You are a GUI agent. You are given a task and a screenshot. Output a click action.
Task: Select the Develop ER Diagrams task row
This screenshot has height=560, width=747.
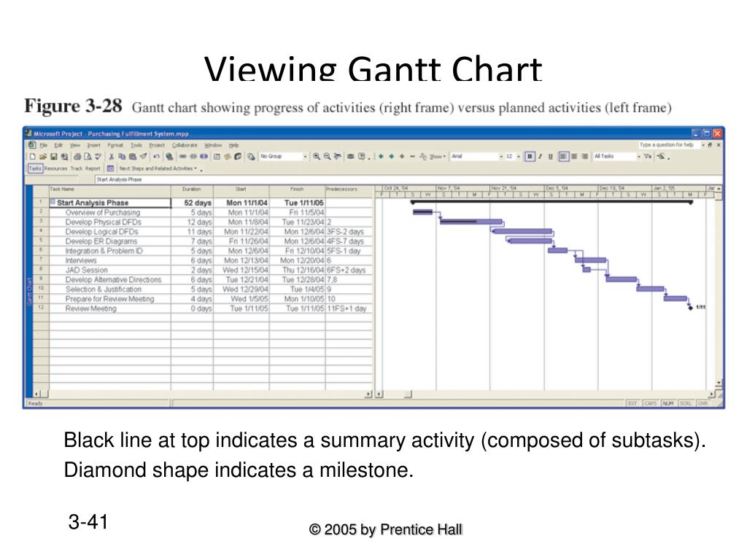pos(203,241)
